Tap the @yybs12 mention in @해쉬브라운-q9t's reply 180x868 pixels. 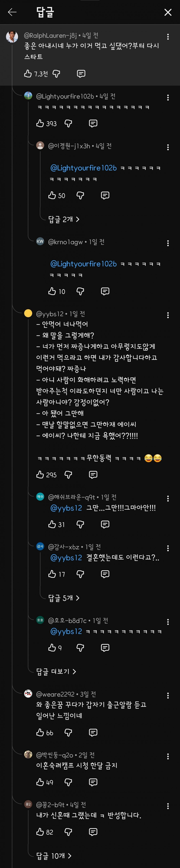(x=66, y=508)
